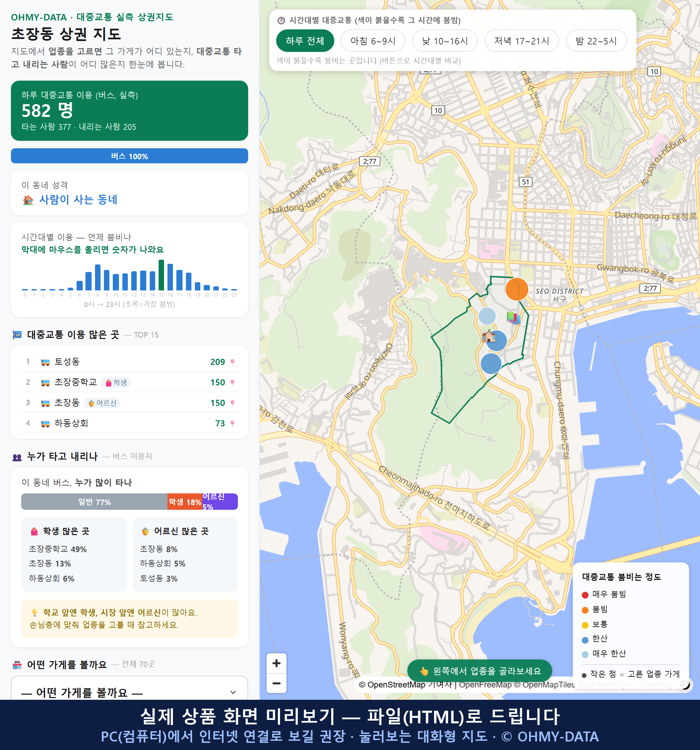Switch to 아침 6~9시 time filter
The width and height of the screenshot is (700, 750).
[373, 41]
